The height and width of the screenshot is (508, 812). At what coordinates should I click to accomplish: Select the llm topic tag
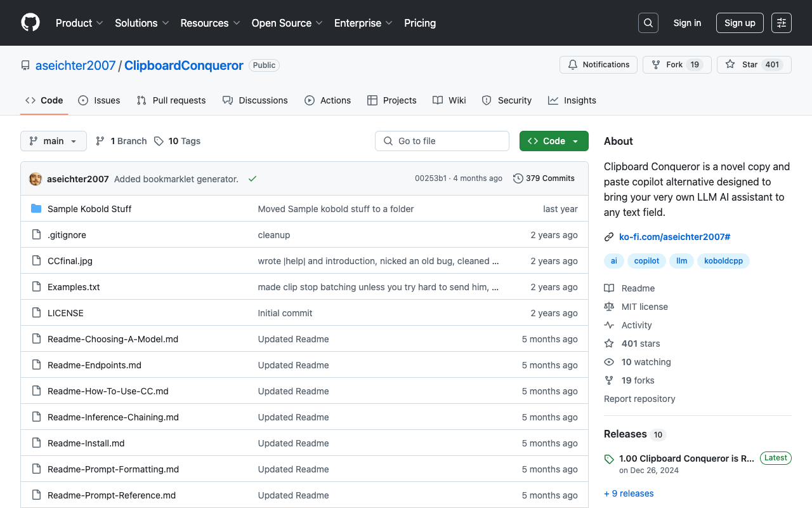coord(682,261)
